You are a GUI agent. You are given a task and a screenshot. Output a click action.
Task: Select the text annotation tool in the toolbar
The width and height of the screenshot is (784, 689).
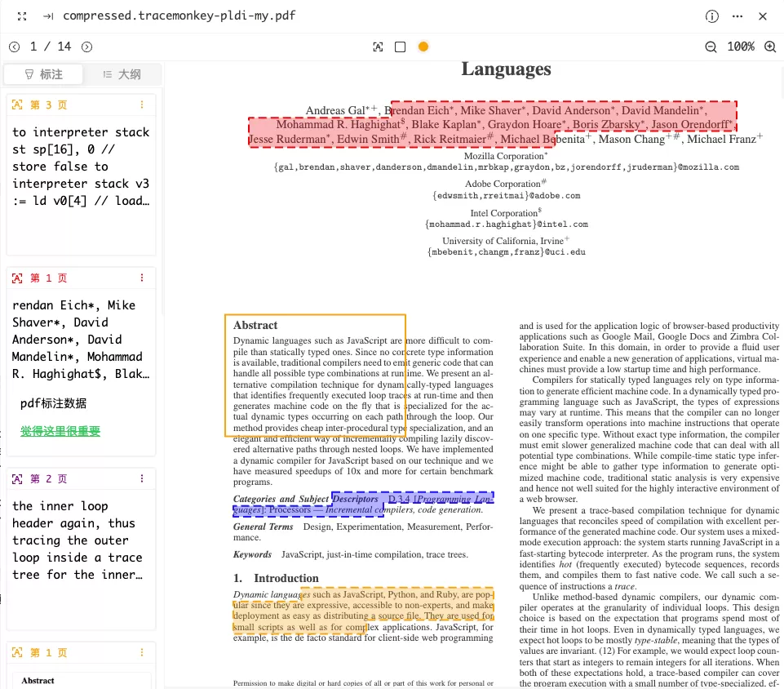click(378, 47)
